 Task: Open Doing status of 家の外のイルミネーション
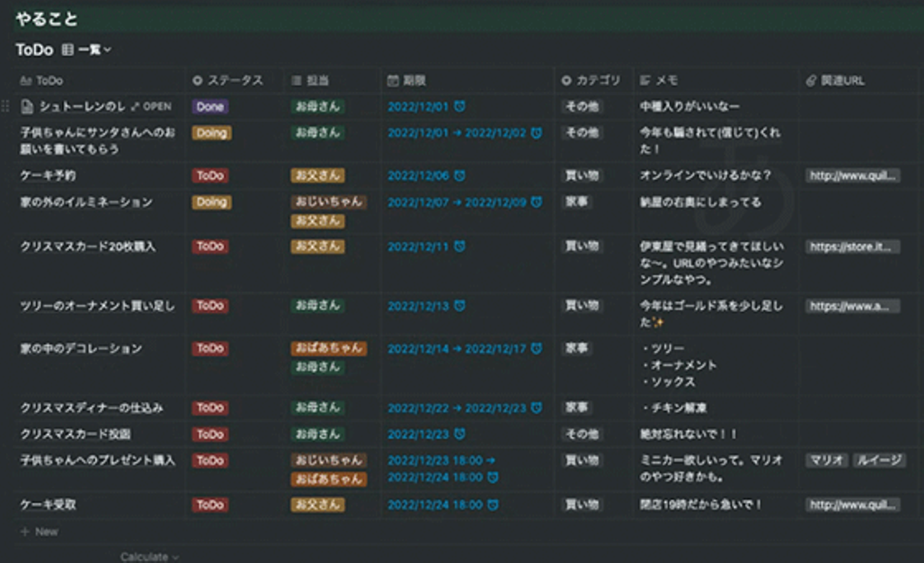pos(212,202)
